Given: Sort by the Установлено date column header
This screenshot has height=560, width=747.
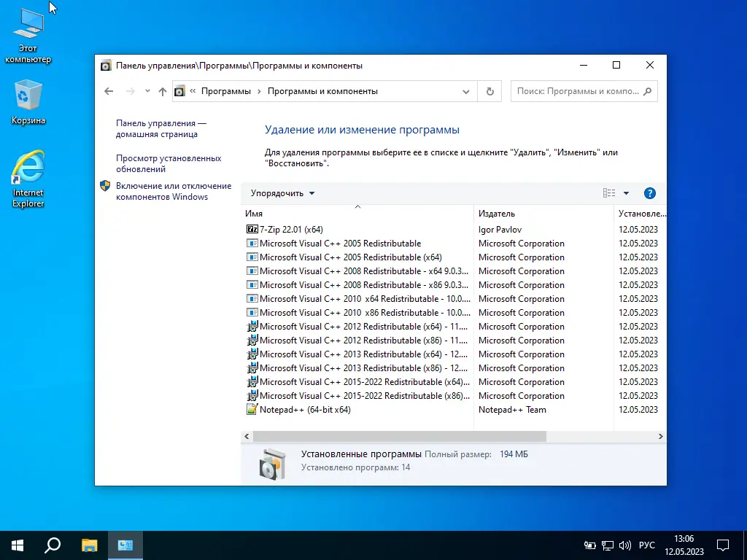Looking at the screenshot, I should click(x=640, y=214).
